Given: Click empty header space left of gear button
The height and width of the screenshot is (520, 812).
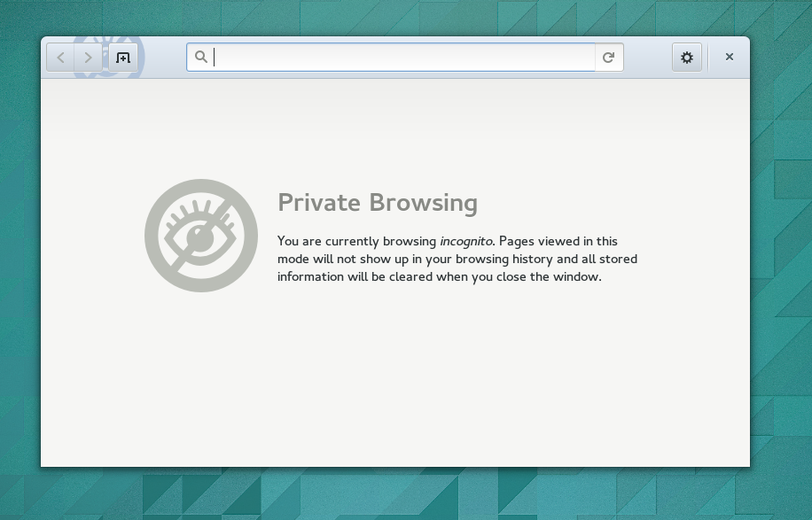Looking at the screenshot, I should (x=647, y=58).
